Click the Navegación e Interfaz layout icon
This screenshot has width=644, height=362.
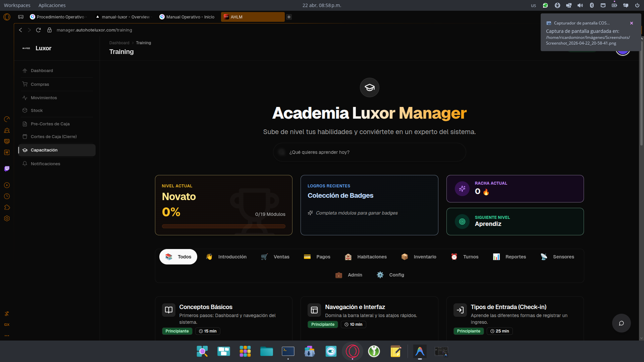(314, 310)
